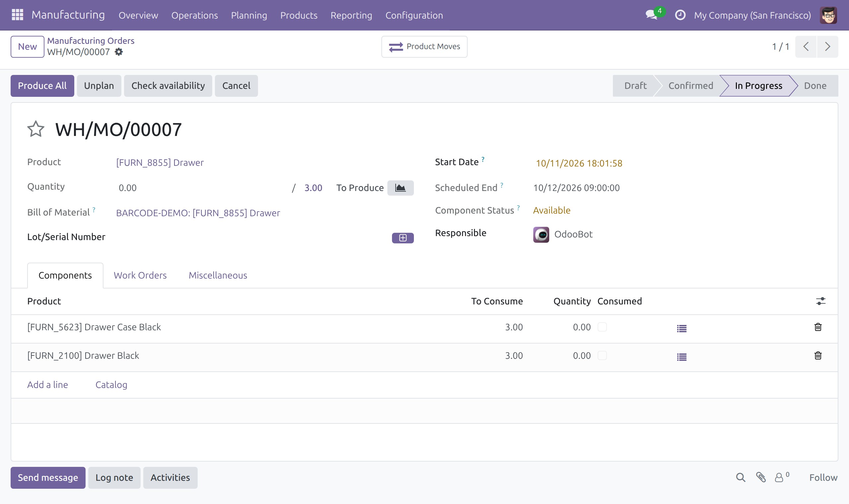Open the messages conversation icon
This screenshot has width=849, height=504.
coord(651,15)
